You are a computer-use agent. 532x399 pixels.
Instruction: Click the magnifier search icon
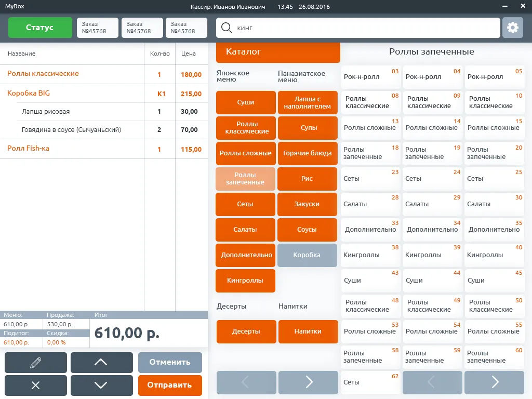click(227, 28)
